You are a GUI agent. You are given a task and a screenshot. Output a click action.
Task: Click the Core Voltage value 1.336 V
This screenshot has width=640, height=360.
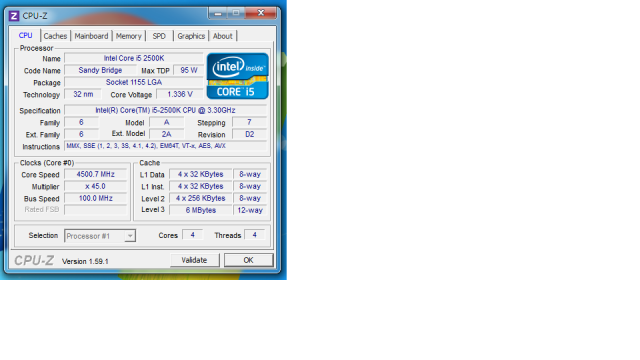(x=180, y=94)
